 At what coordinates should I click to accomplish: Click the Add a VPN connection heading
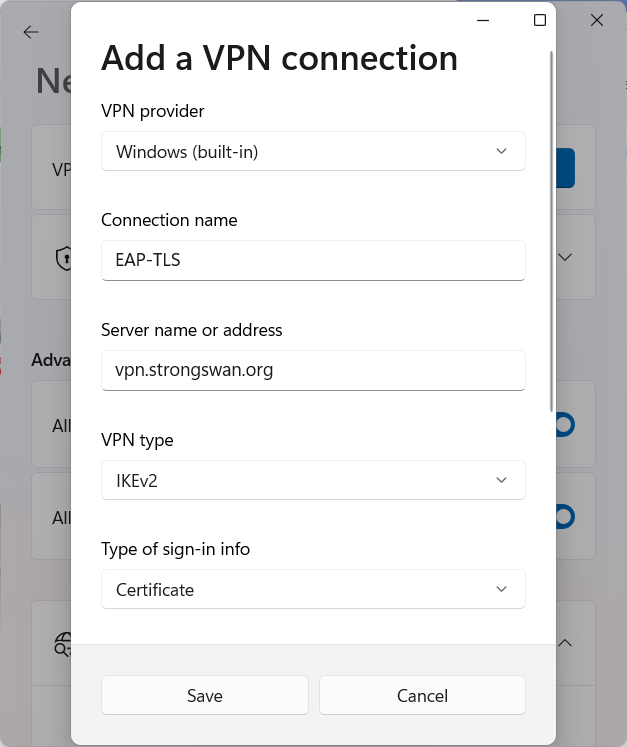tap(279, 58)
